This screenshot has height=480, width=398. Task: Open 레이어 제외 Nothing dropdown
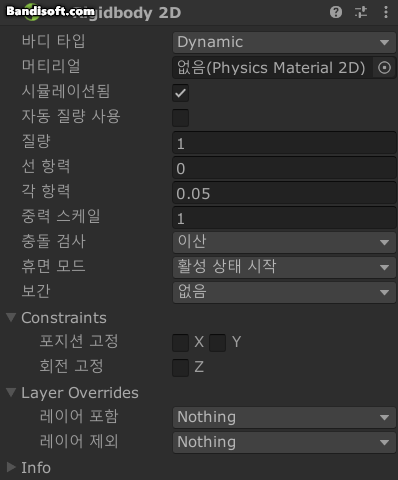(284, 442)
